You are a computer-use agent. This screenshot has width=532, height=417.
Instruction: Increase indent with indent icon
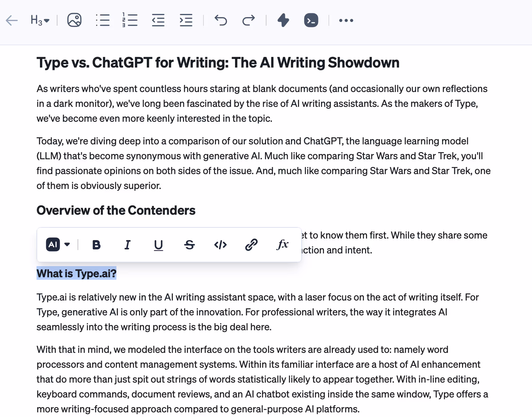pos(186,20)
